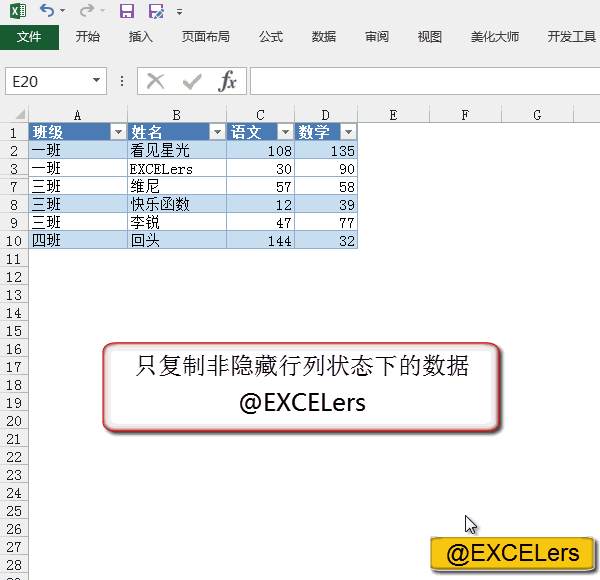600x580 pixels.
Task: Switch to the 公式 (Formulas) ribbon tab
Action: coord(271,37)
